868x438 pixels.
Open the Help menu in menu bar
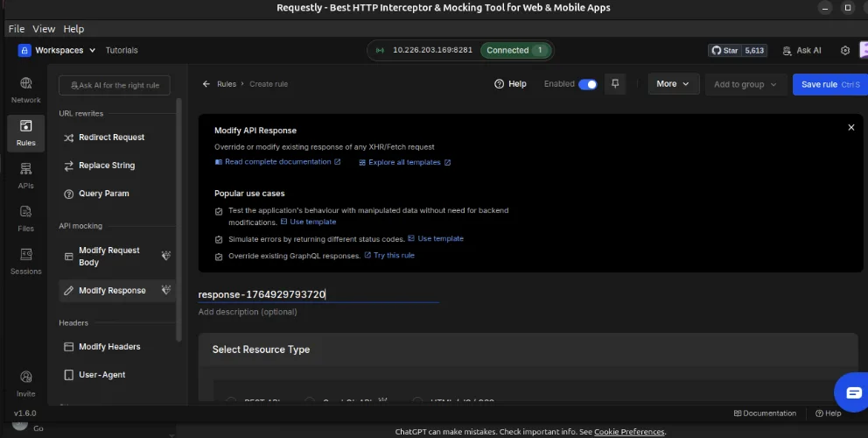click(73, 29)
